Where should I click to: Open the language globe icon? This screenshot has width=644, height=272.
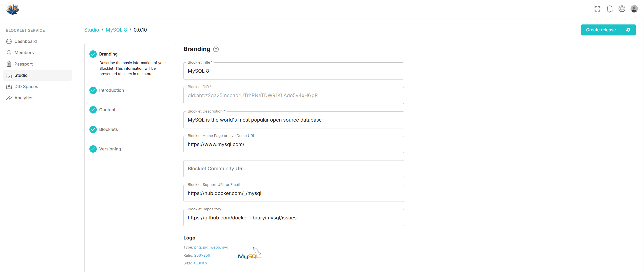pyautogui.click(x=622, y=9)
